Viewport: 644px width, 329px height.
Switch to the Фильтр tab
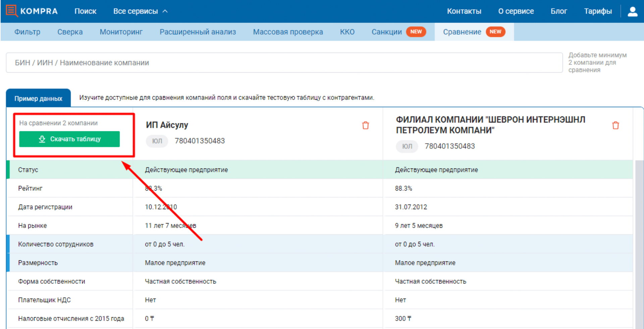coord(27,32)
